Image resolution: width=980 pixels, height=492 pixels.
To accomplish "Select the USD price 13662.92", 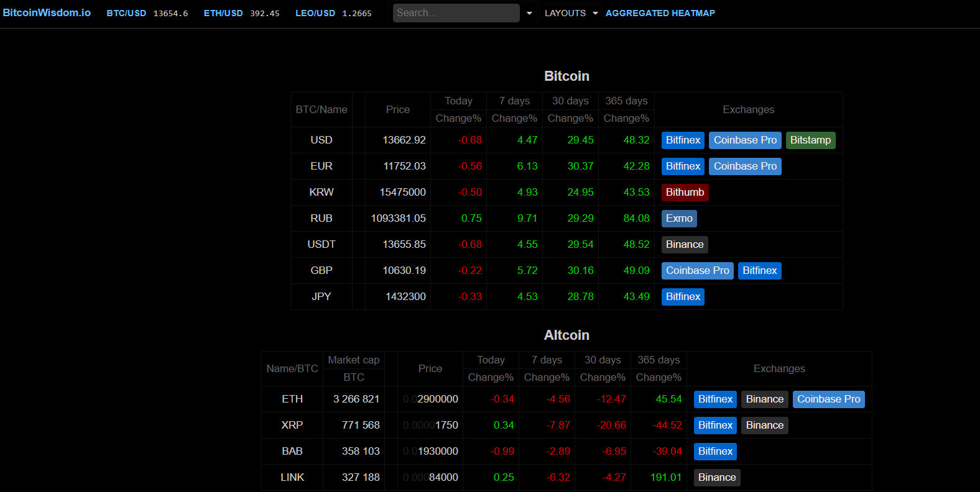I will 404,140.
